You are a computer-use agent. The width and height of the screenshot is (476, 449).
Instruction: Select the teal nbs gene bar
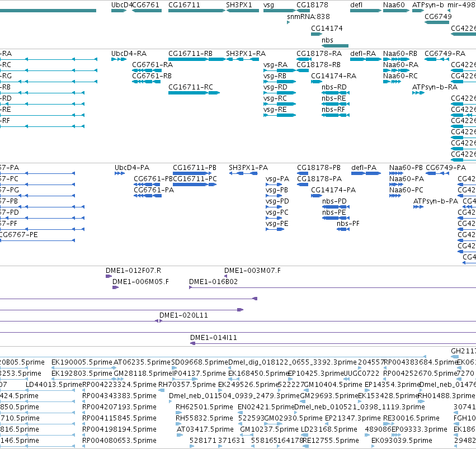pyautogui.click(x=335, y=46)
